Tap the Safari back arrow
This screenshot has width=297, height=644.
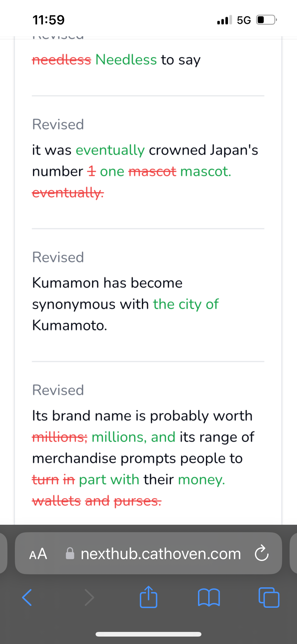[x=27, y=597]
